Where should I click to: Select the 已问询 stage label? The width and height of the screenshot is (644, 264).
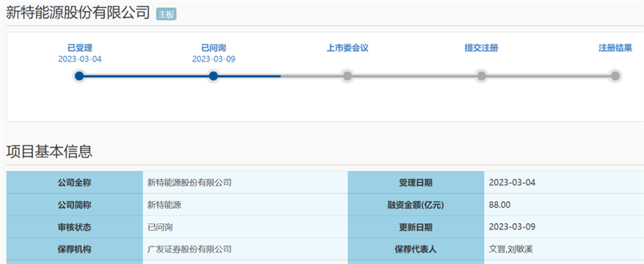point(213,48)
